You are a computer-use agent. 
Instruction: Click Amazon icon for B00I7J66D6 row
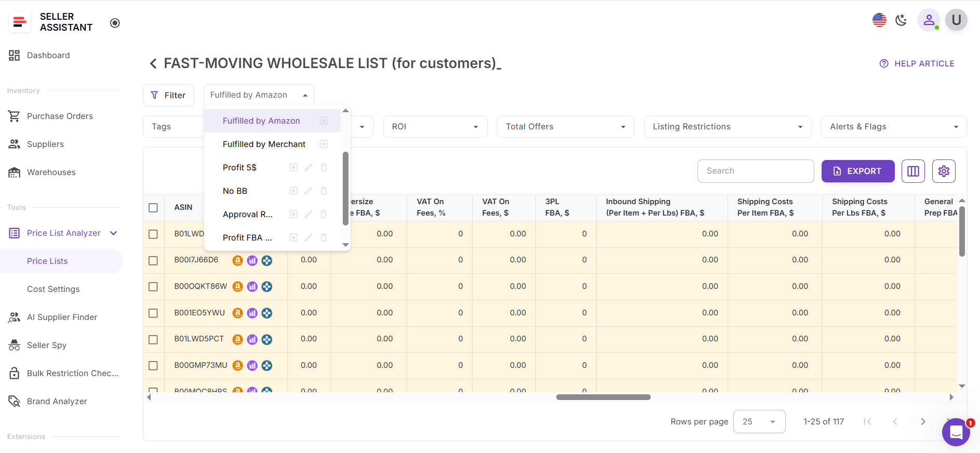[x=237, y=260]
